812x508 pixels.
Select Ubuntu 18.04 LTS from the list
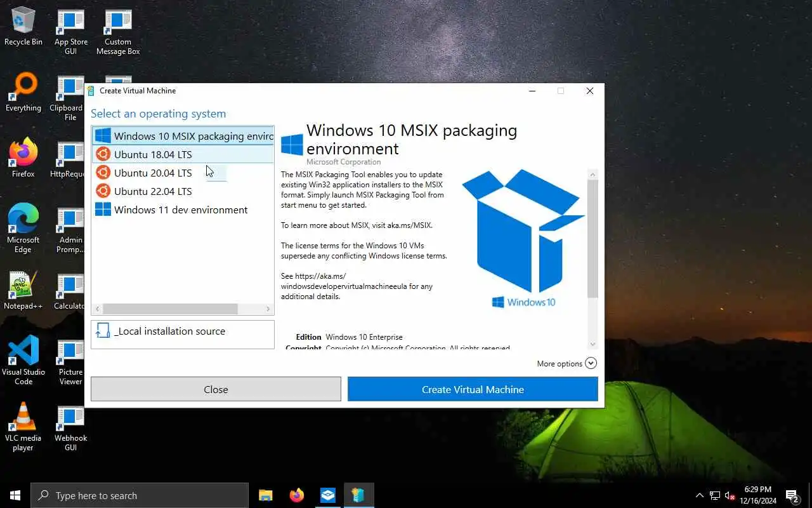183,154
